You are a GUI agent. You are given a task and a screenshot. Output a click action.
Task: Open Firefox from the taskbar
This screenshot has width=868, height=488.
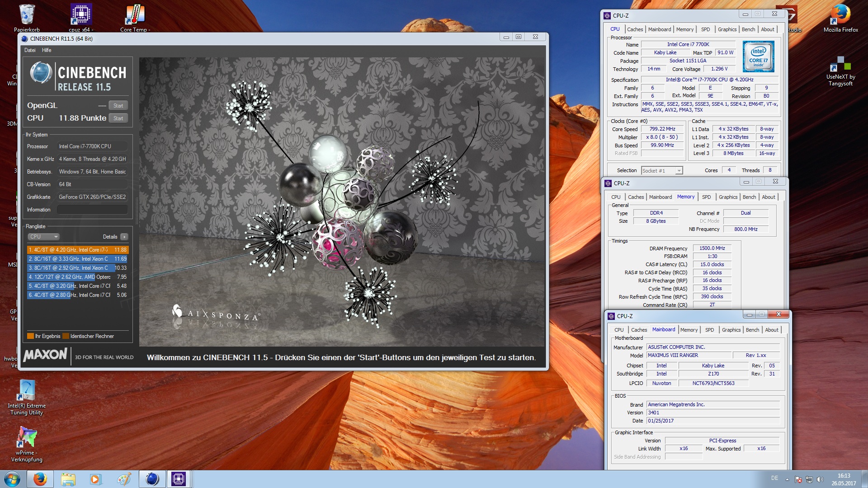(x=40, y=479)
